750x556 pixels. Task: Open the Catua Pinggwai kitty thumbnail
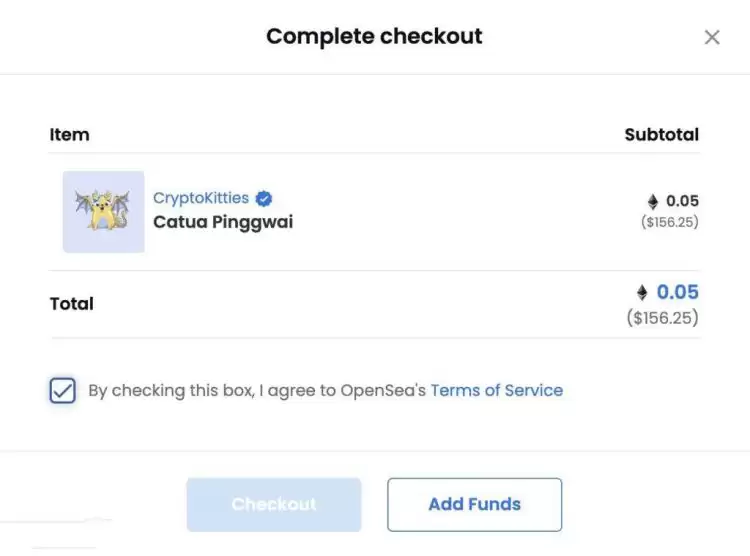pyautogui.click(x=103, y=211)
